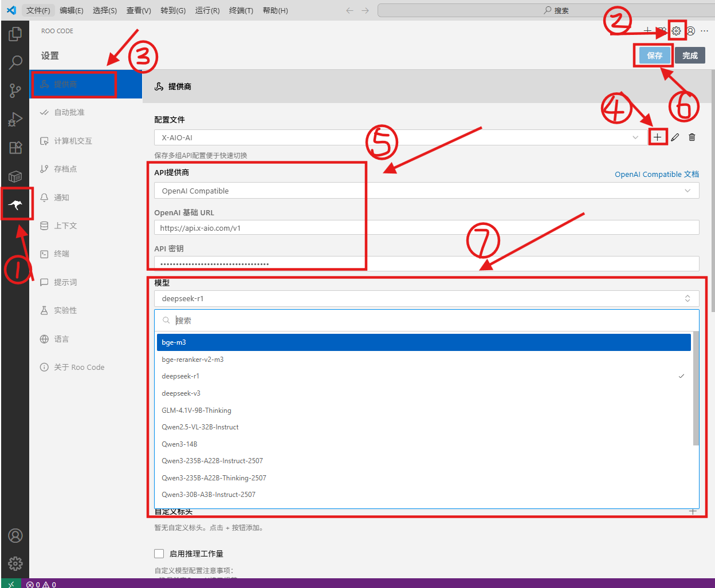Switch to the 存档点 settings tab
The height and width of the screenshot is (588, 715).
(86, 169)
